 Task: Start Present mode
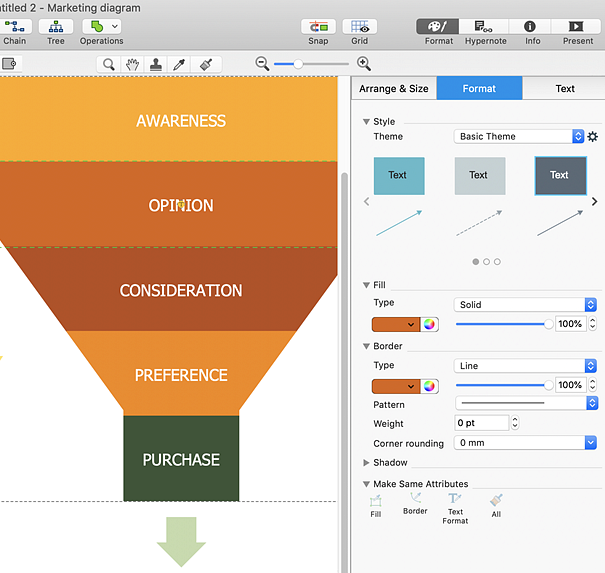tap(577, 27)
